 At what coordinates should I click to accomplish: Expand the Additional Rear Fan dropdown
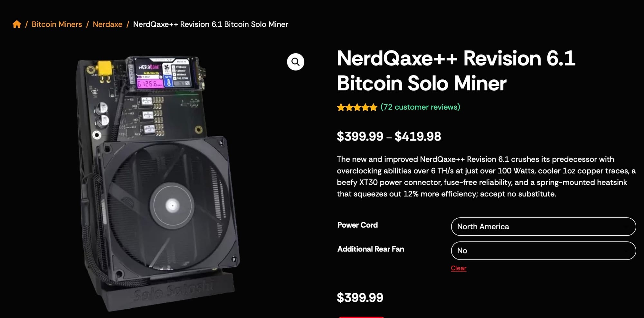point(543,251)
